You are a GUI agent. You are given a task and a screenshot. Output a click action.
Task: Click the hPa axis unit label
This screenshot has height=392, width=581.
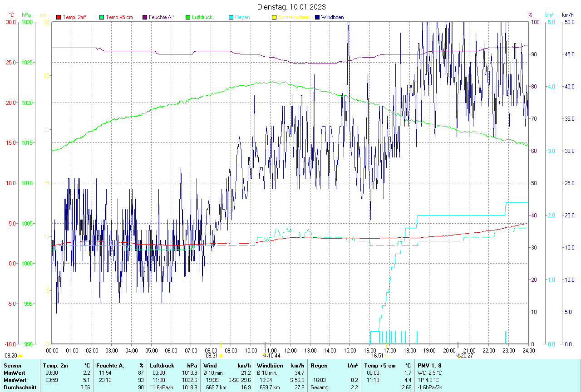click(26, 15)
